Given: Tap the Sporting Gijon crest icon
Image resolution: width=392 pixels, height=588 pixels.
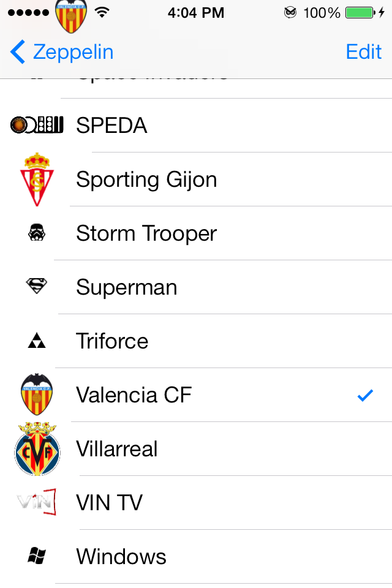Looking at the screenshot, I should pyautogui.click(x=37, y=179).
